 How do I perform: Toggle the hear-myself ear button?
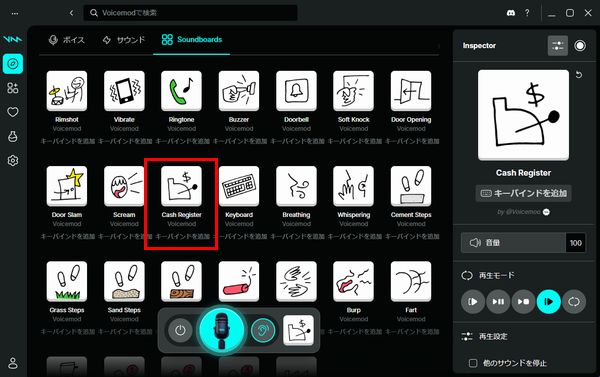tap(263, 330)
